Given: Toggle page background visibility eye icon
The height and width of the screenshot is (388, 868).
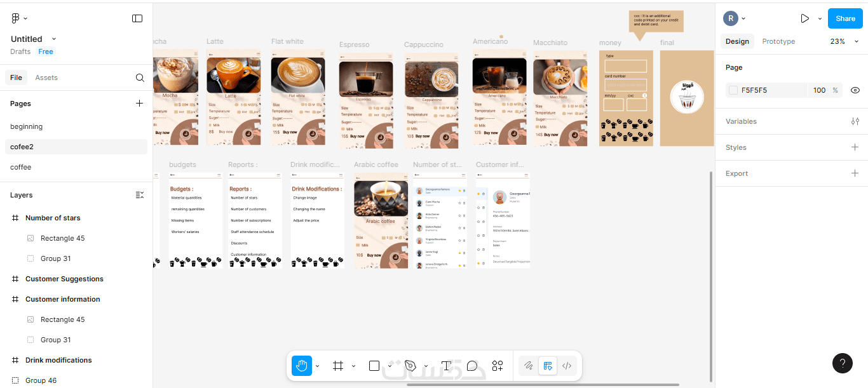Looking at the screenshot, I should [855, 90].
